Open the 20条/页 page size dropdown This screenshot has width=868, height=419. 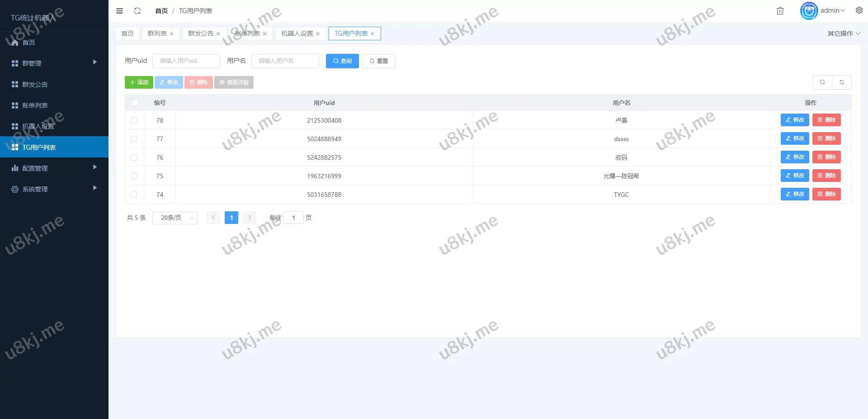(175, 218)
